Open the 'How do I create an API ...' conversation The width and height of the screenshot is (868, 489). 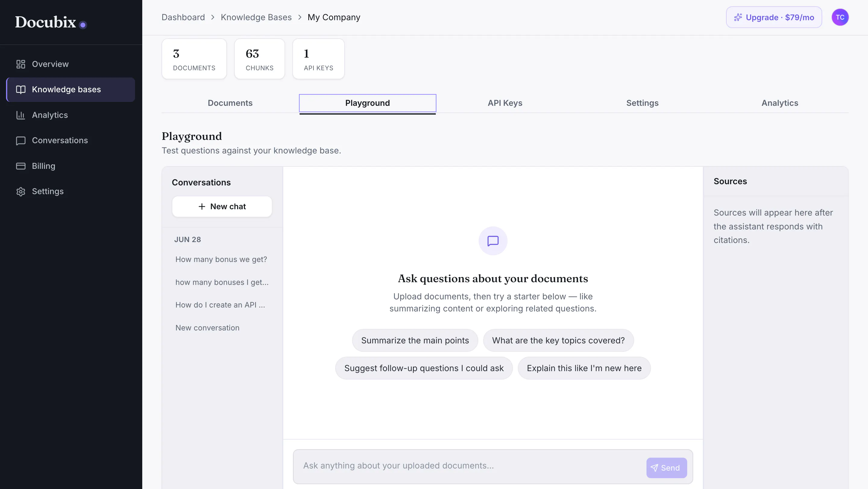point(222,305)
